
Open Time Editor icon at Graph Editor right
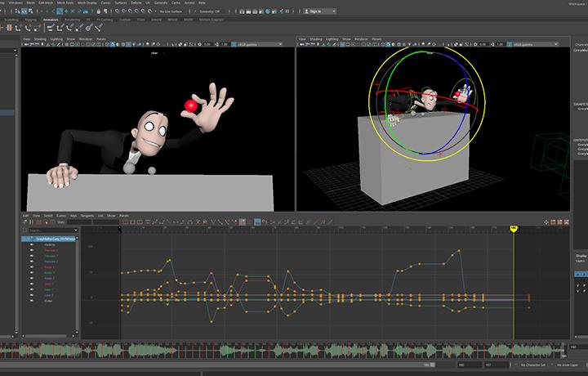[x=567, y=222]
